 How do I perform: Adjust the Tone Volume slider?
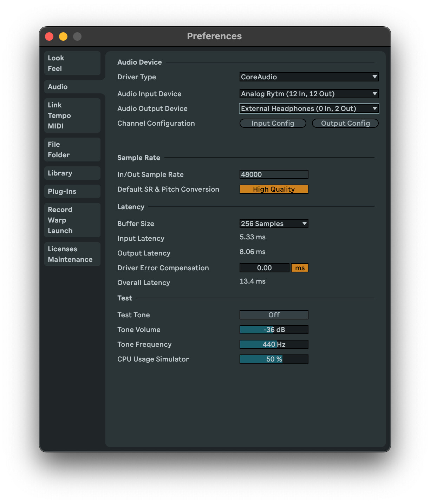click(273, 330)
